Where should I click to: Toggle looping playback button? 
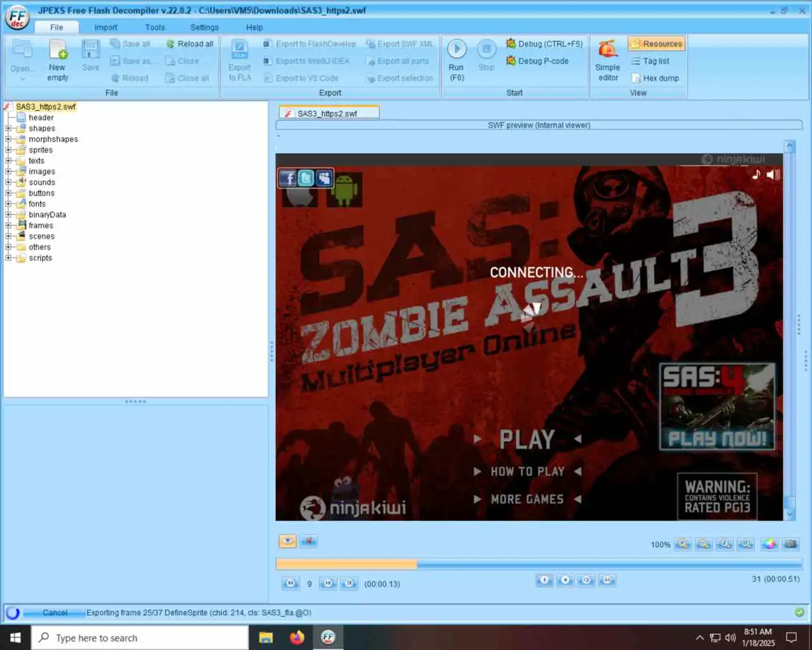pos(586,580)
